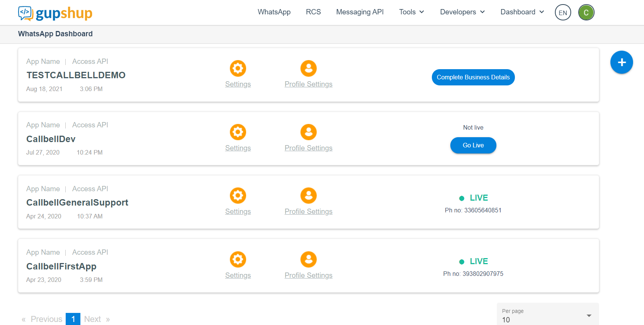Click Settings link in CallbellGeneralSupport row
The height and width of the screenshot is (325, 644).
tap(238, 212)
